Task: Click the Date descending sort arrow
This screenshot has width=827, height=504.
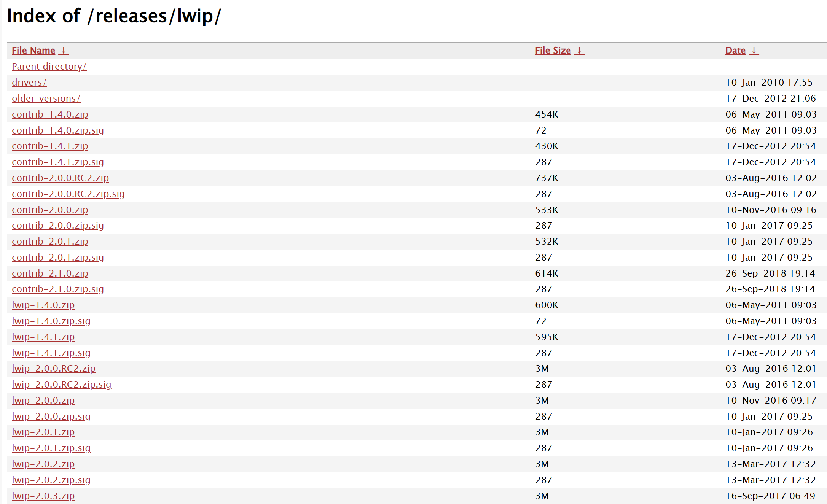Action: (x=754, y=51)
